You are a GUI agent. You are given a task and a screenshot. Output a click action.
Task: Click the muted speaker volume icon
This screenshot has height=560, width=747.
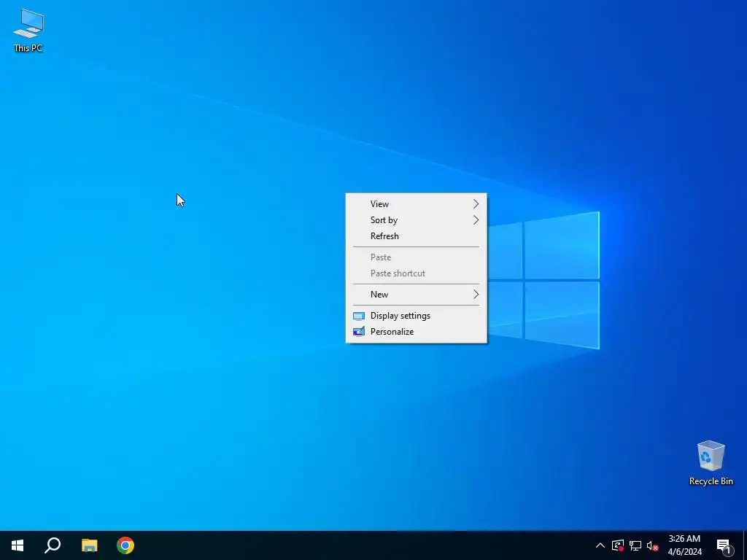point(653,545)
